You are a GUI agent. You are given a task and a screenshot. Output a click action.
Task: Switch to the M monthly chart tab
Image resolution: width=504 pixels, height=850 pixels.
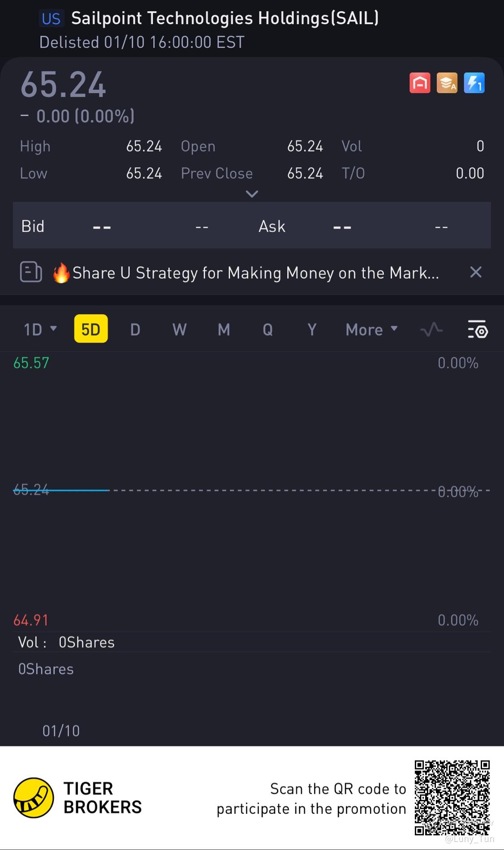[x=224, y=330]
